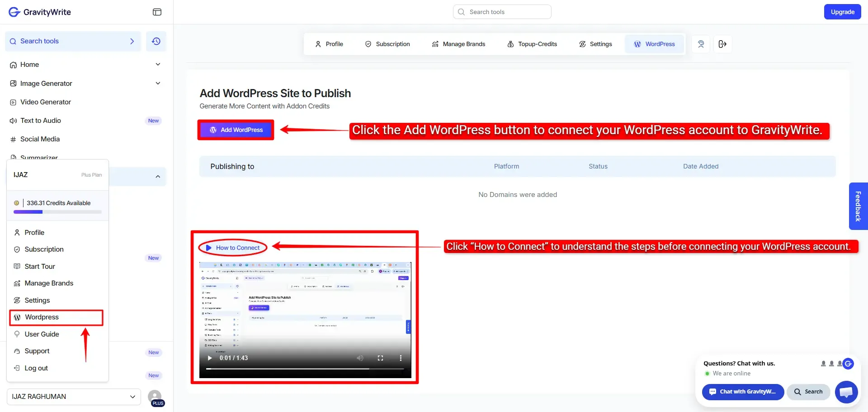Open the history clock icon
Screen dimensions: 868x412
pyautogui.click(x=156, y=41)
